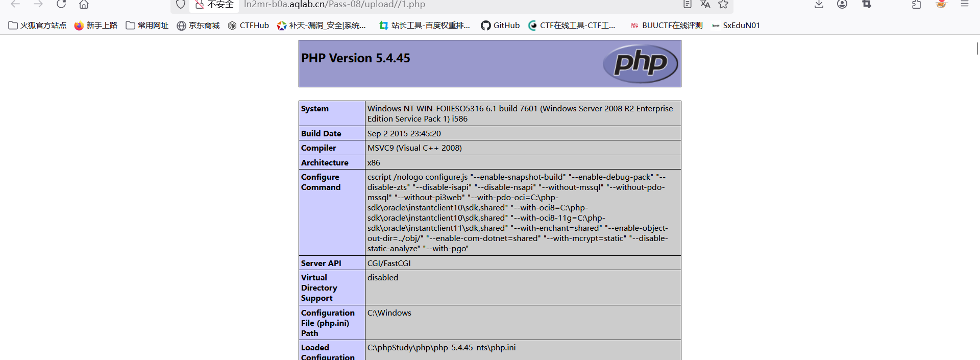Open the account profile icon
980x360 pixels.
coord(842,4)
